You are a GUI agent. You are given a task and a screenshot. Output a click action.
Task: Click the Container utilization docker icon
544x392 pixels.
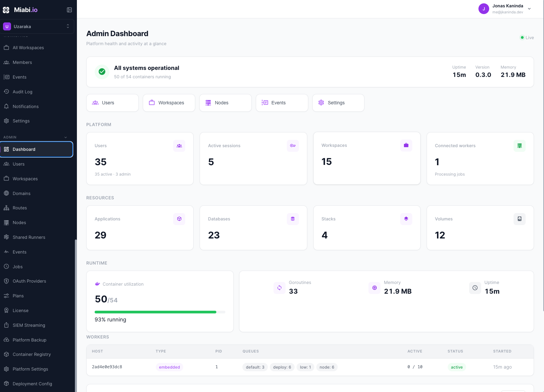pyautogui.click(x=98, y=284)
